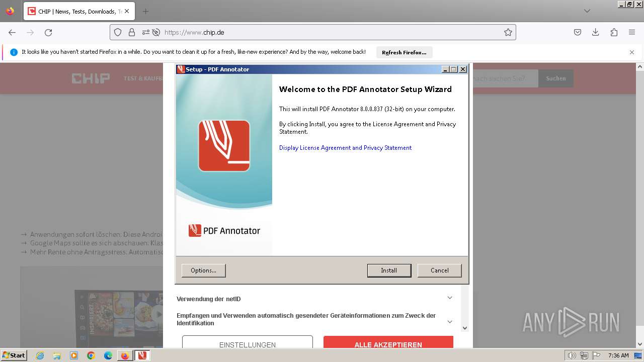The width and height of the screenshot is (644, 362).
Task: Click the Suchen search button
Action: (556, 78)
